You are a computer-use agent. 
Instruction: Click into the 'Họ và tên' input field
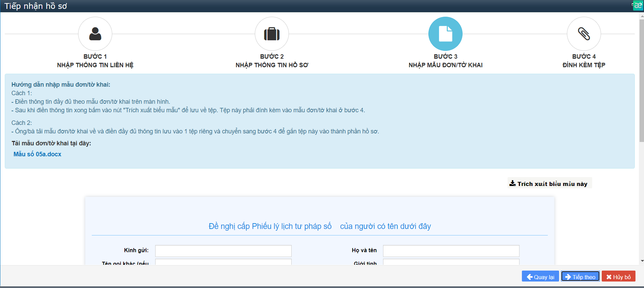click(451, 251)
